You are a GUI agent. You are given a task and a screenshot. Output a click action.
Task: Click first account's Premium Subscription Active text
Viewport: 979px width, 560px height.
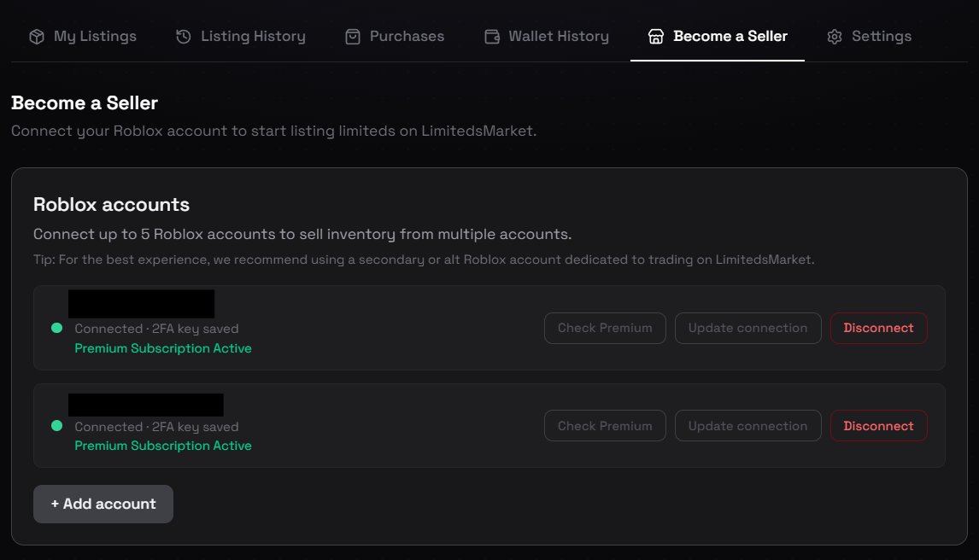pyautogui.click(x=163, y=348)
